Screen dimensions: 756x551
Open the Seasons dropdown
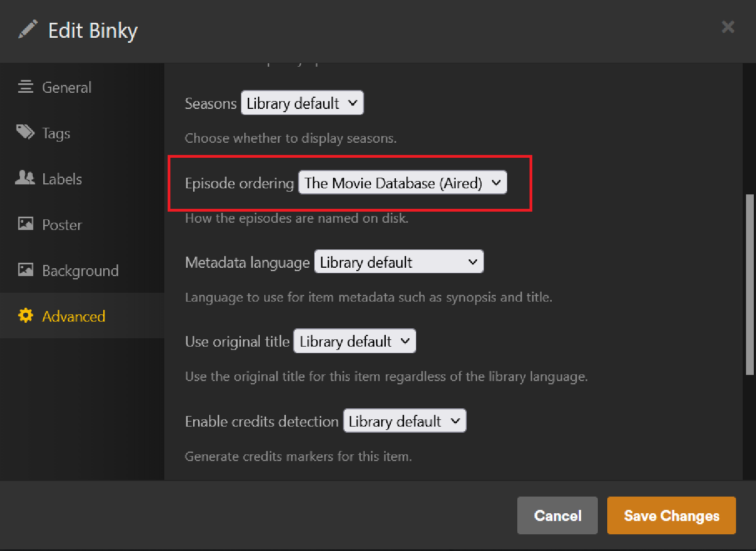coord(303,103)
